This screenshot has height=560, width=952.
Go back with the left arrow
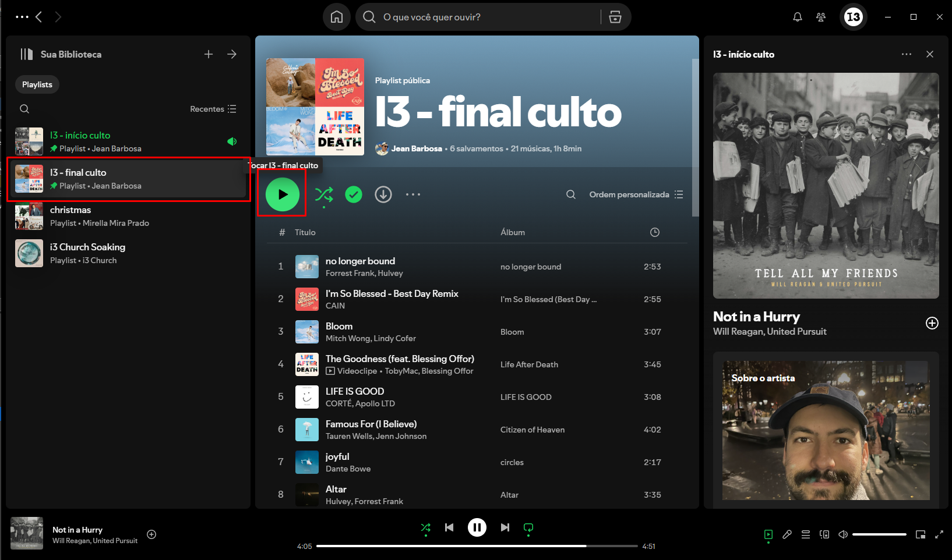[39, 17]
